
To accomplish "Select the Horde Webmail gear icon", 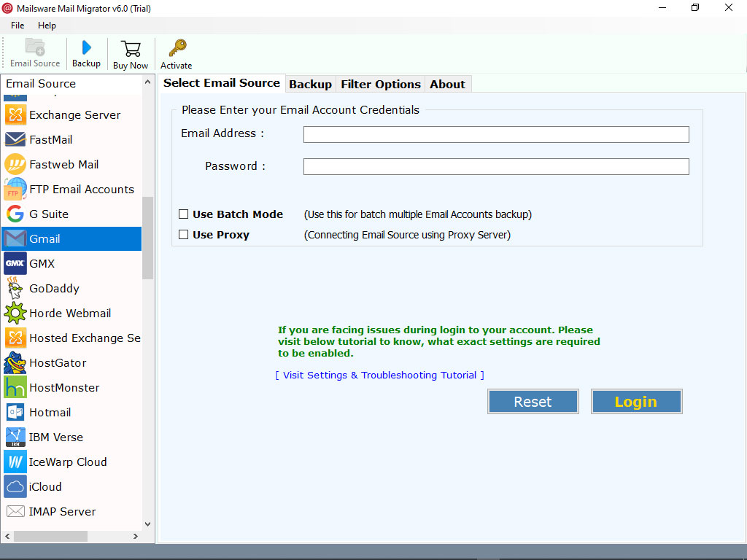I will [15, 313].
